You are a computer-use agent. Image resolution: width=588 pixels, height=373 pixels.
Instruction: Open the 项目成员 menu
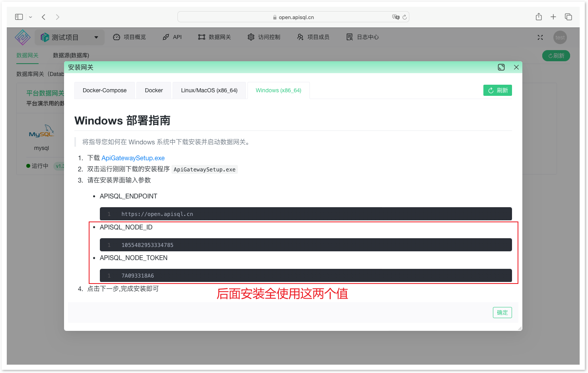tap(313, 37)
